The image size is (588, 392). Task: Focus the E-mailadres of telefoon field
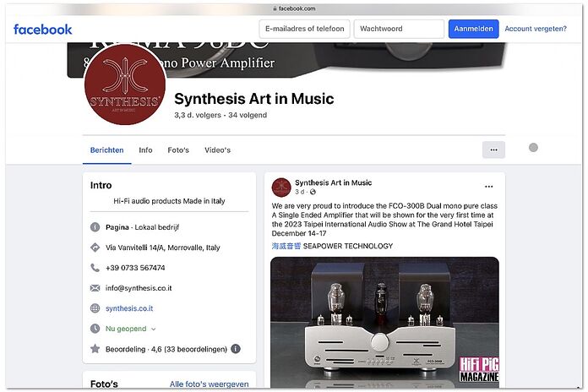[304, 29]
